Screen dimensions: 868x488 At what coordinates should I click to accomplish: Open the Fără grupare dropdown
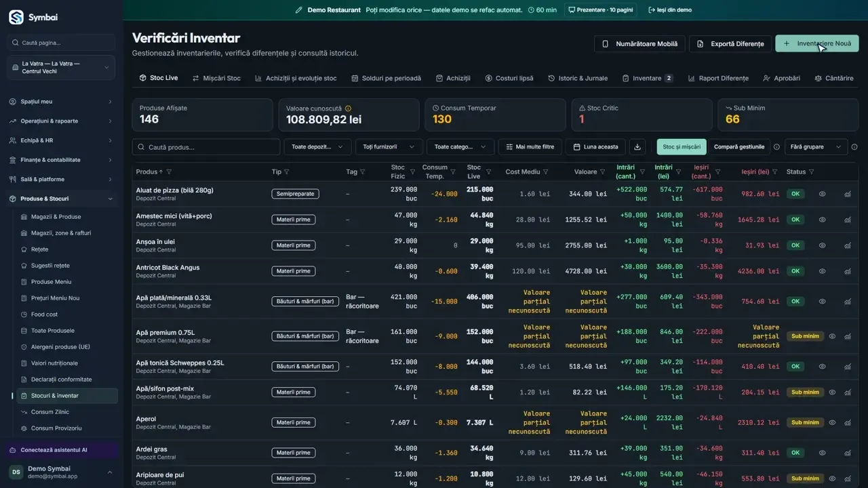(x=816, y=147)
